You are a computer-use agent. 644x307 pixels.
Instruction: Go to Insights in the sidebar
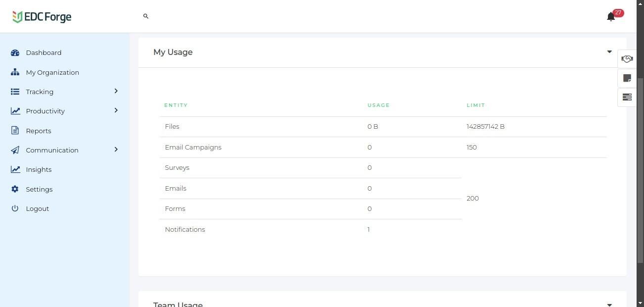(39, 169)
